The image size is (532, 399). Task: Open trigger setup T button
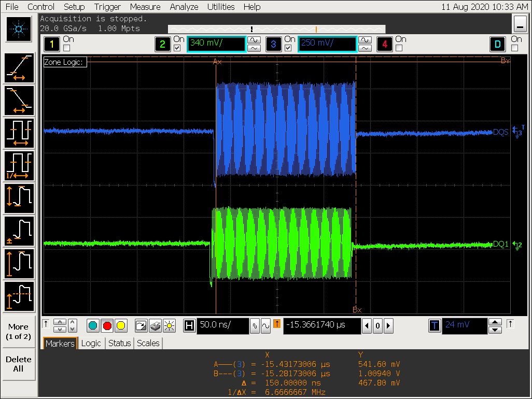[435, 326]
